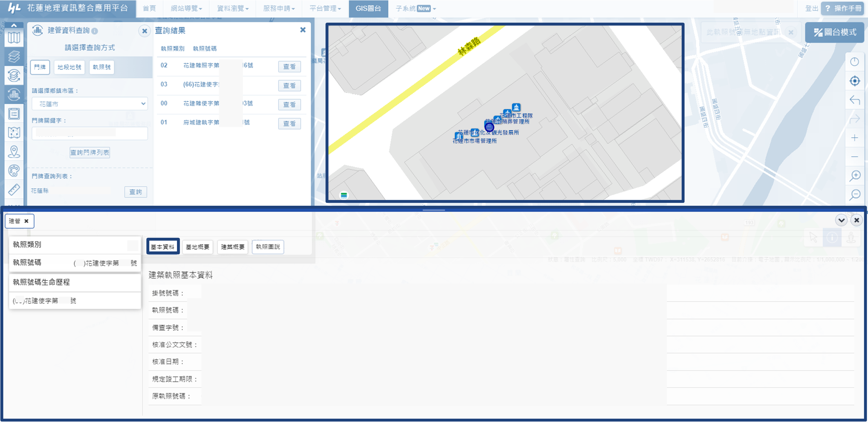Open the layers stack sidebar icon
Viewport: 868px width, 423px height.
click(14, 57)
